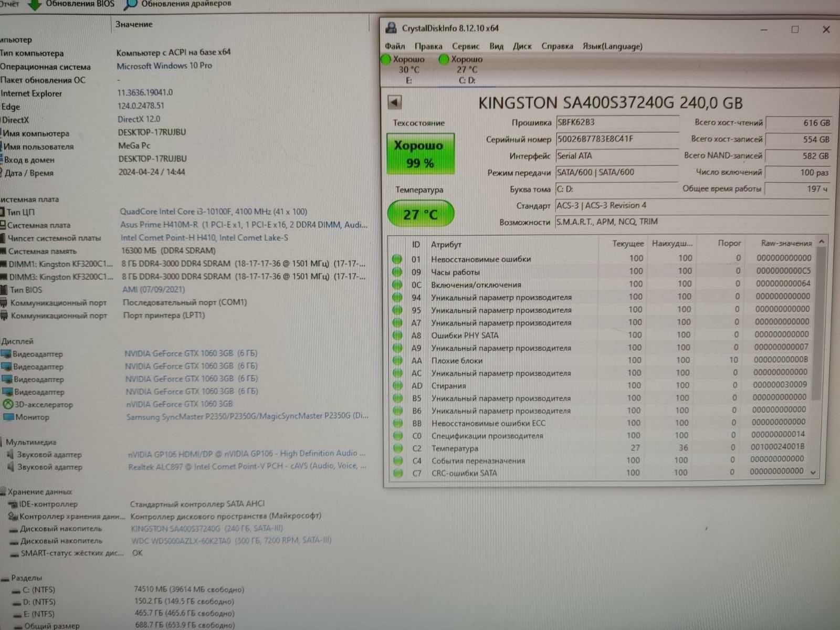Click the Звуковой адаптер nVIDIA GP106 row icon

[x=10, y=455]
